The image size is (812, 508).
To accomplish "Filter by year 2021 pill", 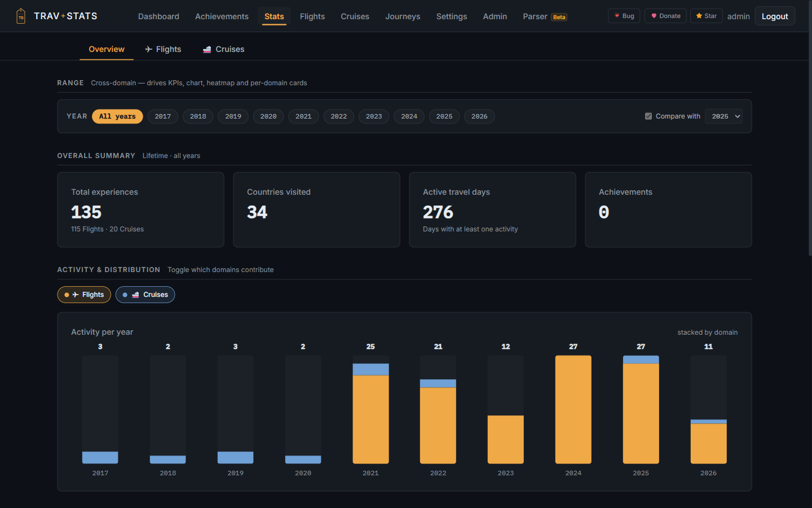I will pyautogui.click(x=303, y=116).
